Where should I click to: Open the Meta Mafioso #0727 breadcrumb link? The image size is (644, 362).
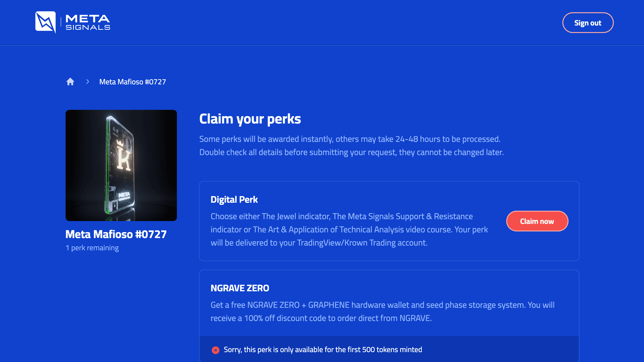(x=132, y=82)
